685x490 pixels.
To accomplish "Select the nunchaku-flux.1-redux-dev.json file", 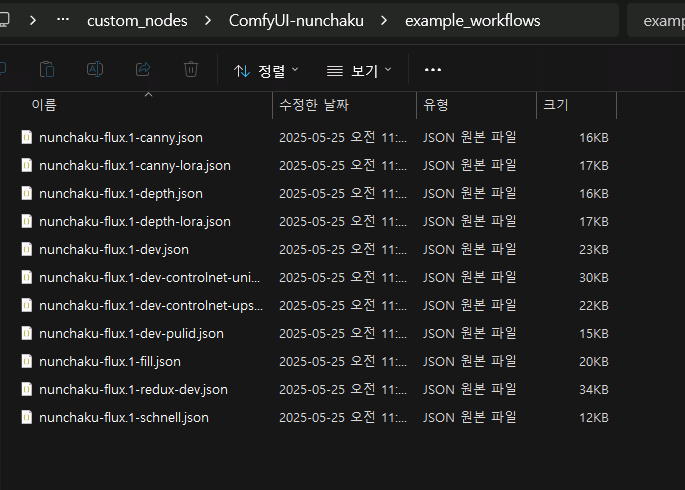I will (133, 389).
